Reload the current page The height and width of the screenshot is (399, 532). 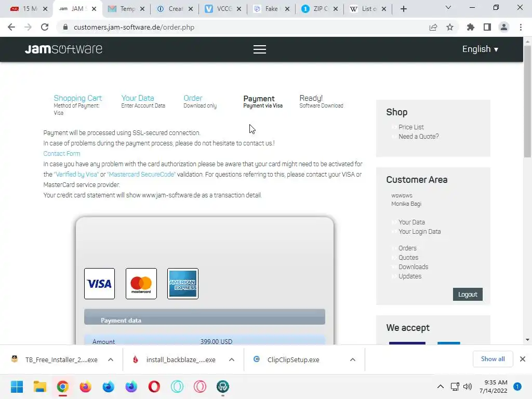pos(45,27)
